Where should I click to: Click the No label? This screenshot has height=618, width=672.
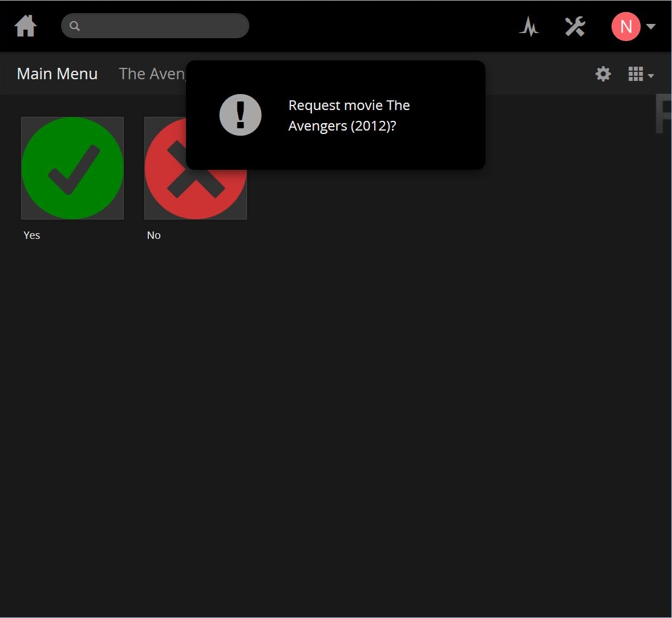(x=154, y=235)
